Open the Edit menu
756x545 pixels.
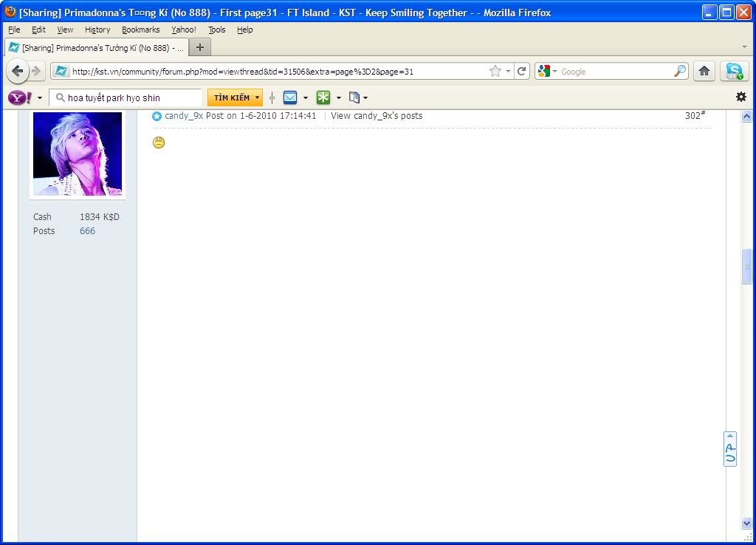(38, 30)
